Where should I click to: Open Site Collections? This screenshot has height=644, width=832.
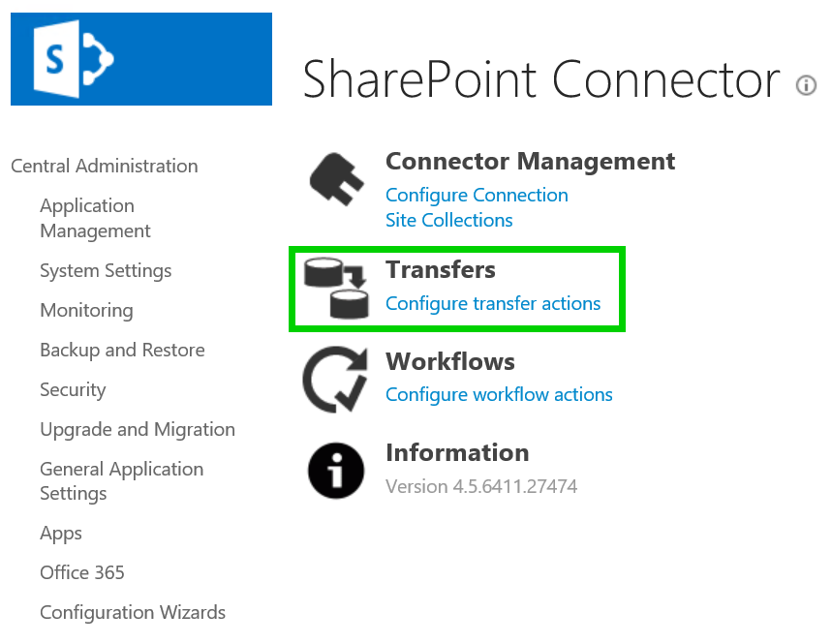click(448, 220)
